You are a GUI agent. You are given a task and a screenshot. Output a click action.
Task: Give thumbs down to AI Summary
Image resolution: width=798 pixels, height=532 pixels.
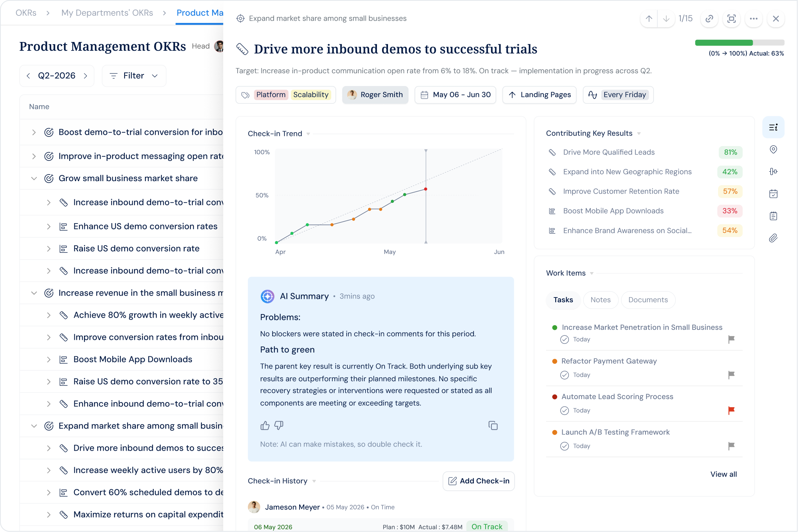279,426
